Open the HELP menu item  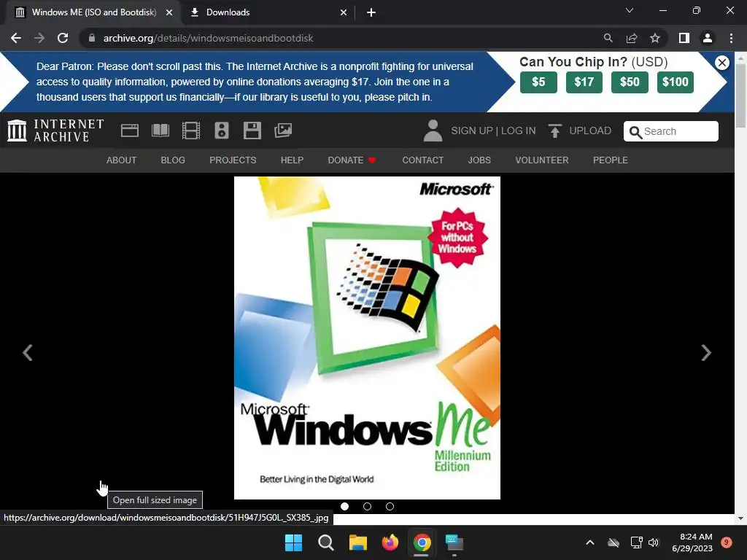click(x=292, y=160)
